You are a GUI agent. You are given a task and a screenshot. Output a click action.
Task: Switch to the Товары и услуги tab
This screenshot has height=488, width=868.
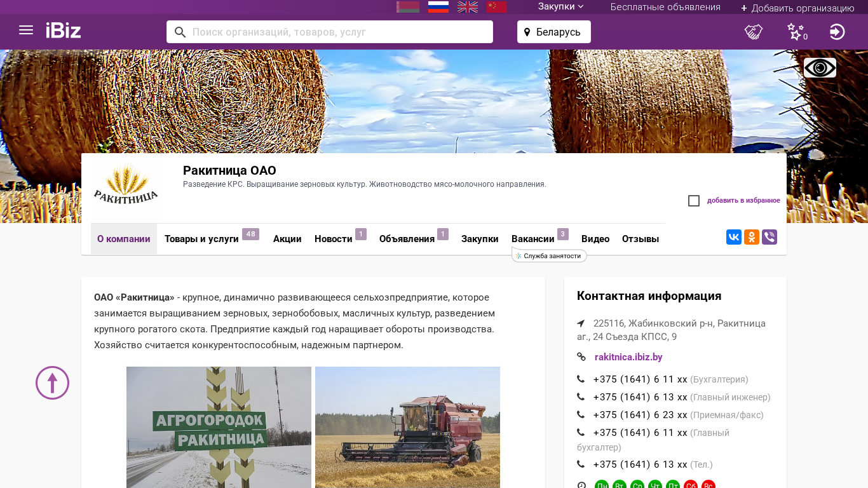pyautogui.click(x=201, y=239)
